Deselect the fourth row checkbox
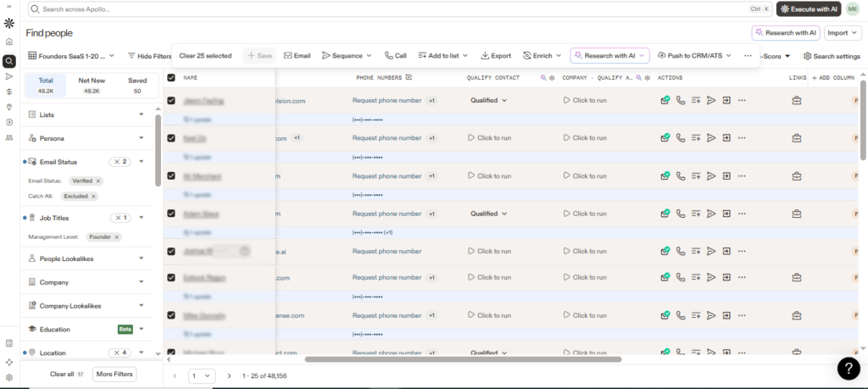The width and height of the screenshot is (868, 389). pyautogui.click(x=171, y=214)
